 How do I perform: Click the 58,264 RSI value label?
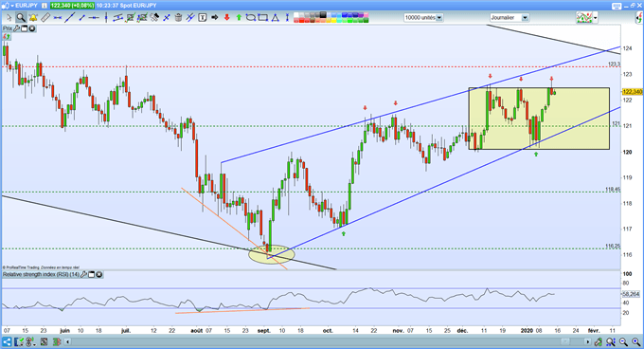(x=632, y=294)
